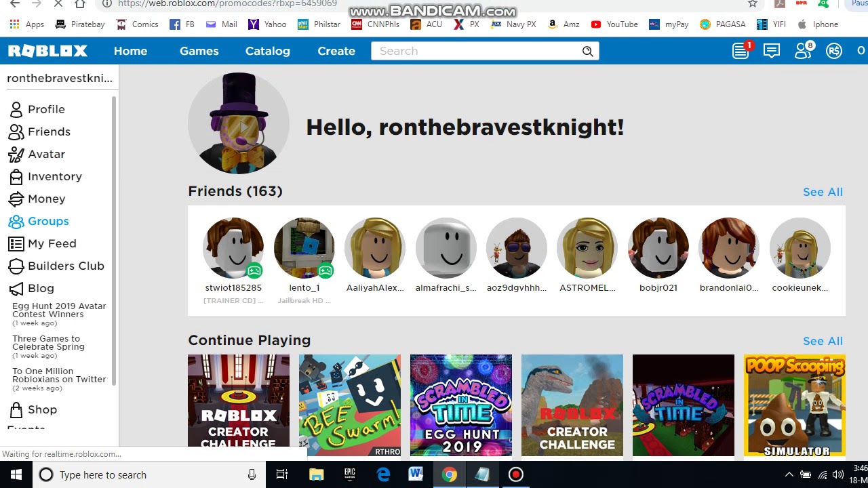Go to browser home page icon
The height and width of the screenshot is (488, 868).
80,3
